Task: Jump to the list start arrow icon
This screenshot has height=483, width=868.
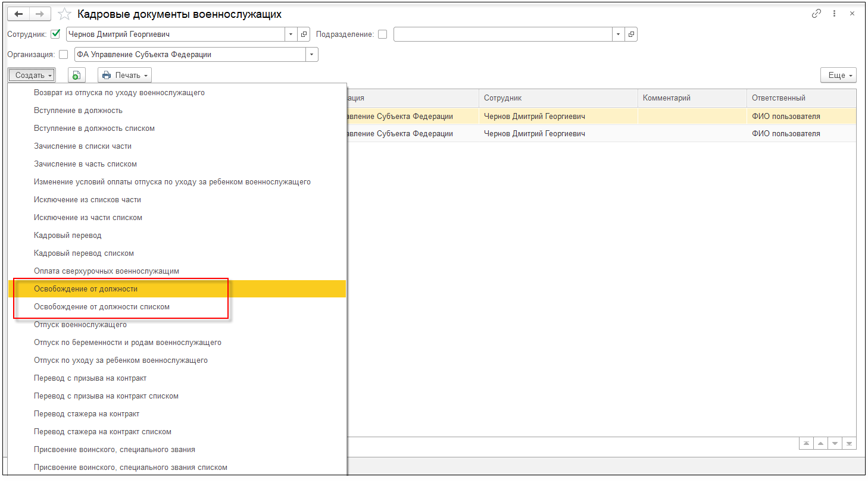Action: [806, 444]
